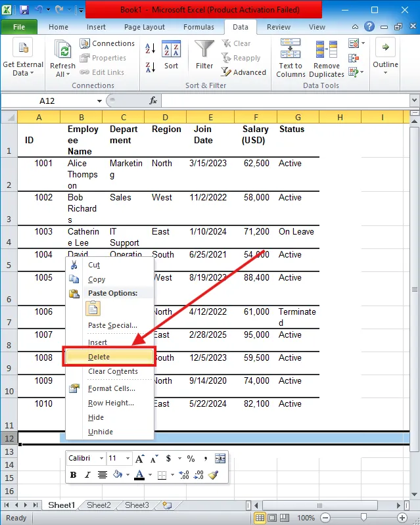The height and width of the screenshot is (525, 420).
Task: Switch to the Sheet2 worksheet tab
Action: pyautogui.click(x=99, y=505)
